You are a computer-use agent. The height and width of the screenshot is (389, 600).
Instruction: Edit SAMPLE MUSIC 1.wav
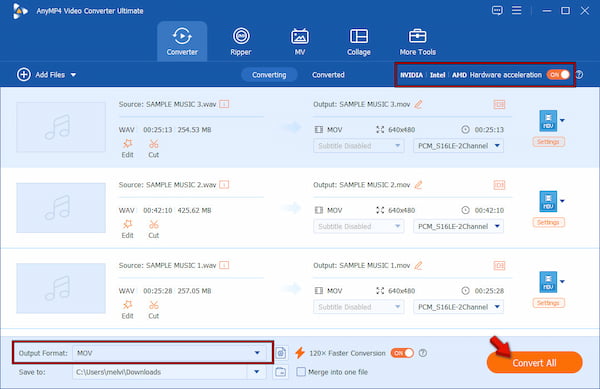(x=127, y=310)
